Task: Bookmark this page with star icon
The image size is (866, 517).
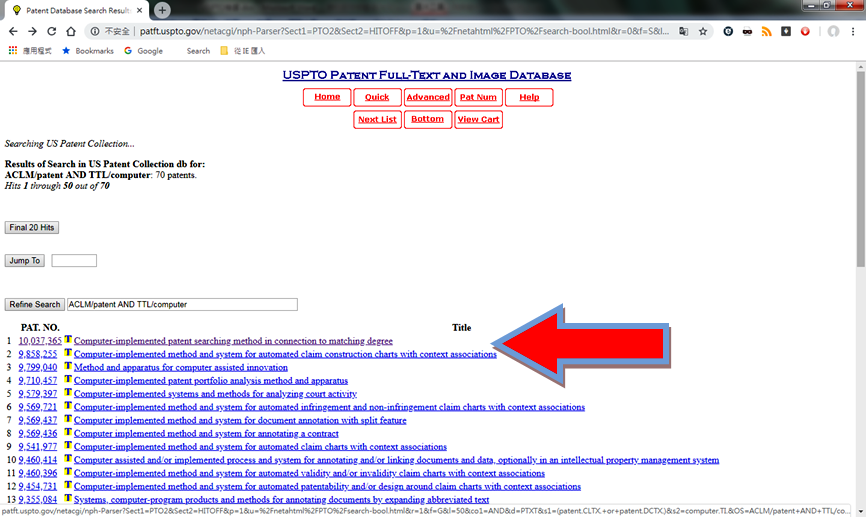Action: 703,31
